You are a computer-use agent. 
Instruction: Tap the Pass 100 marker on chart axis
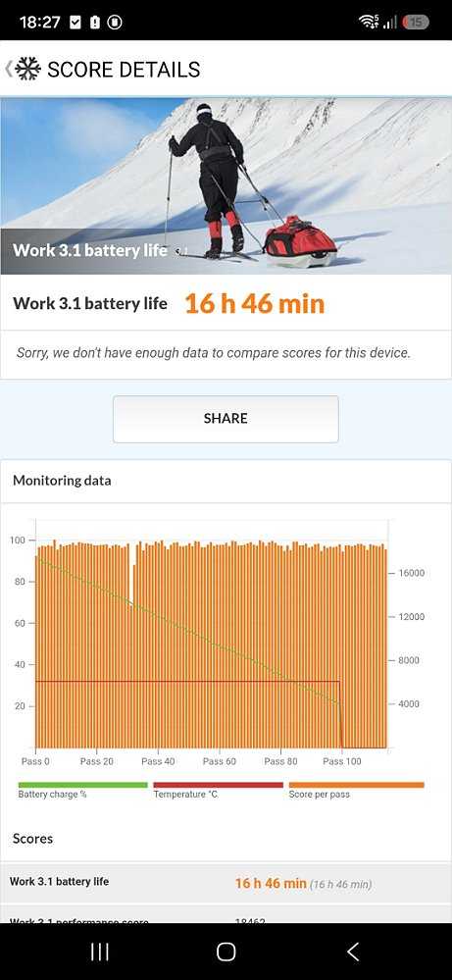tap(342, 761)
